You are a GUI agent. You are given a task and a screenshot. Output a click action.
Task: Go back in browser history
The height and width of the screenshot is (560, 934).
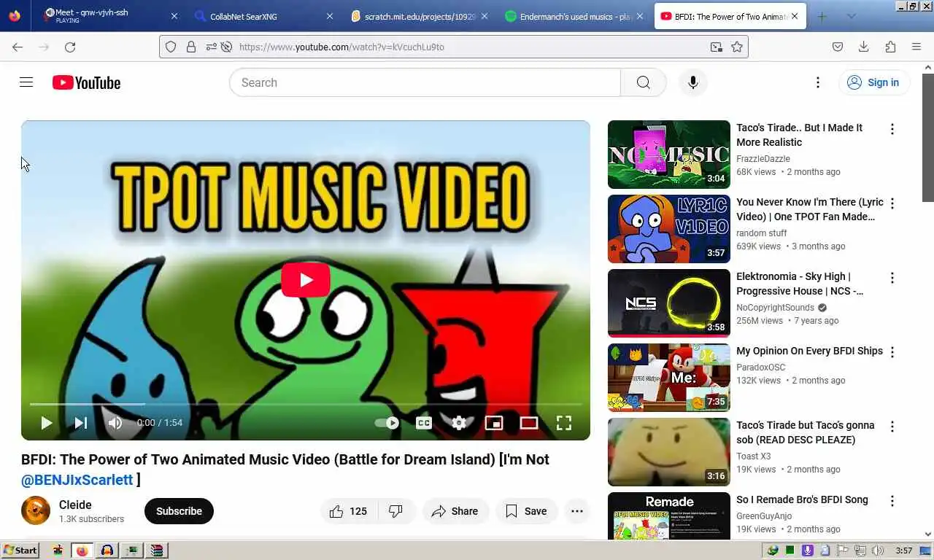(18, 47)
